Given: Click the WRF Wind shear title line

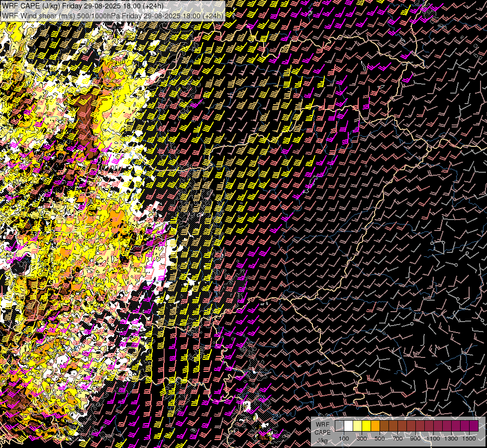Looking at the screenshot, I should click(x=112, y=16).
